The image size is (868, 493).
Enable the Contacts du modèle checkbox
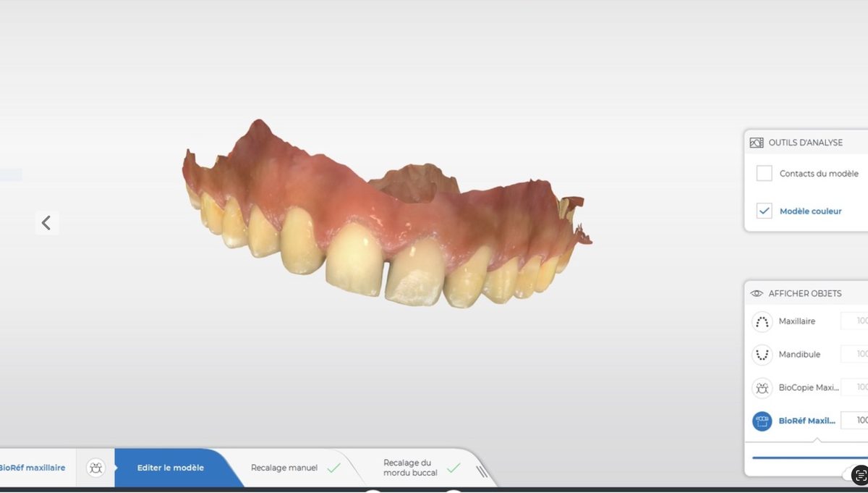click(x=764, y=174)
